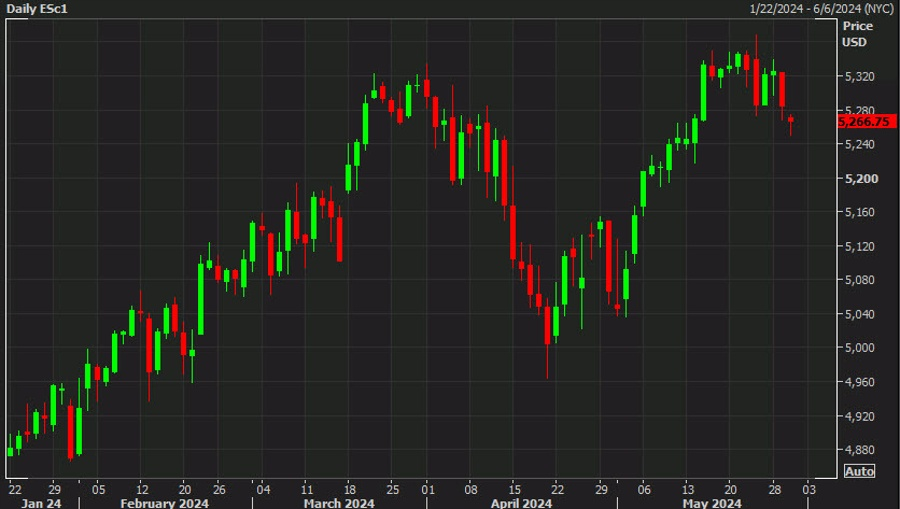Screen dimensions: 900x509
Task: Click the date tick label 04 above March 2024
Action: point(263,489)
